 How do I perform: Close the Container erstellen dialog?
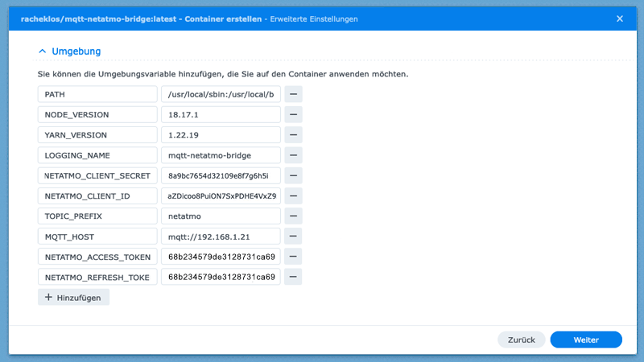point(619,18)
